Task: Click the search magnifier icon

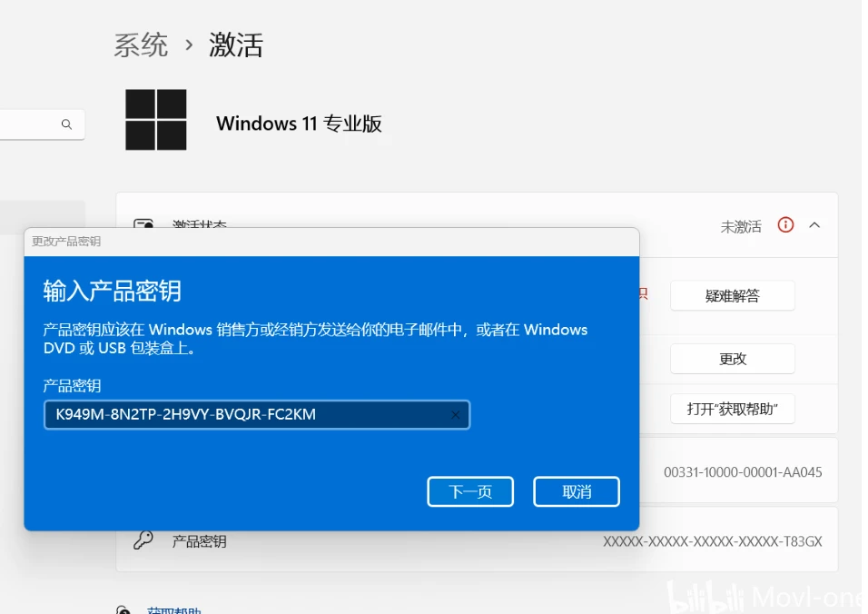Action: 66,124
